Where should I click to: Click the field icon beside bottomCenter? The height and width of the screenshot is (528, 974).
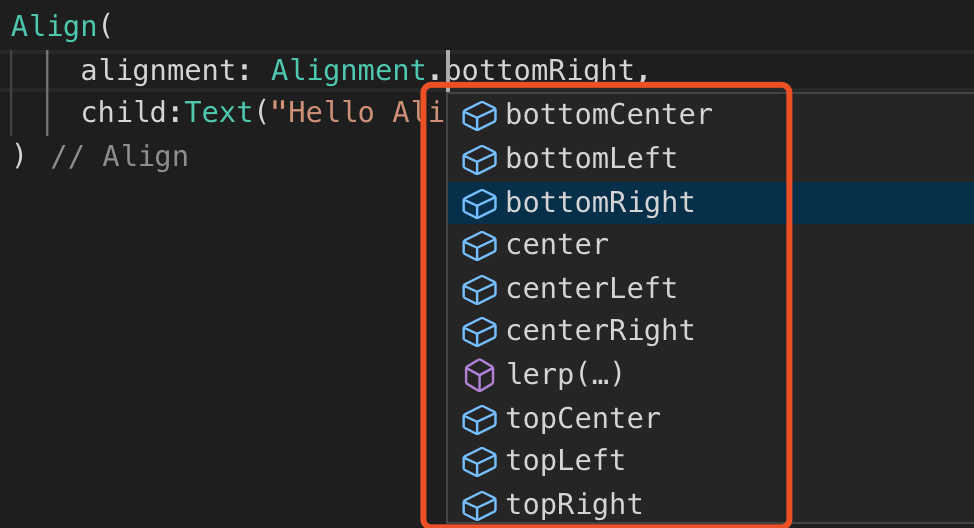[480, 116]
